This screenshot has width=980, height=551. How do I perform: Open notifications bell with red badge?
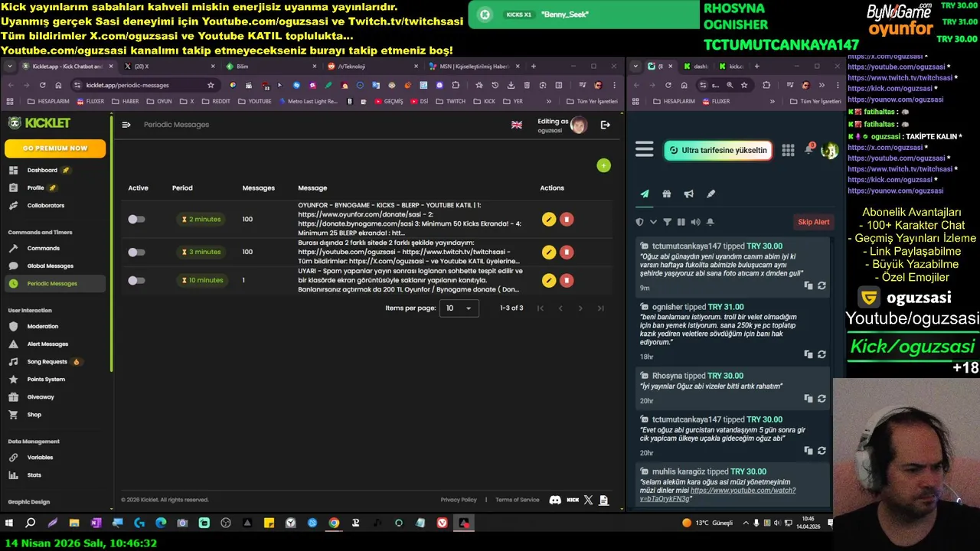pos(808,149)
